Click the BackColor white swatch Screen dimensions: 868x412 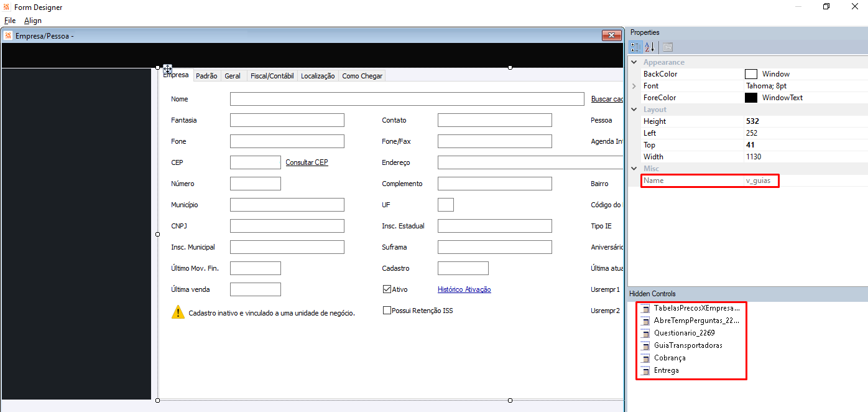751,74
